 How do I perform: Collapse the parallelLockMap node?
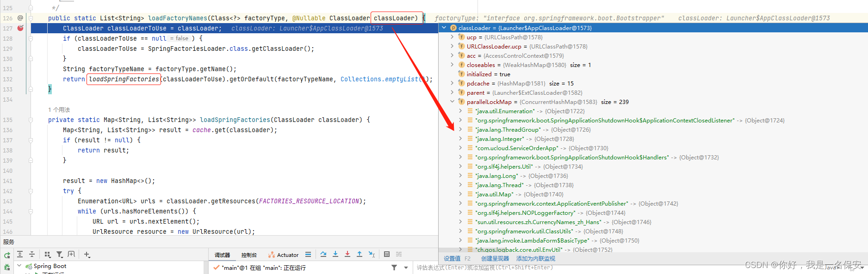pyautogui.click(x=453, y=102)
